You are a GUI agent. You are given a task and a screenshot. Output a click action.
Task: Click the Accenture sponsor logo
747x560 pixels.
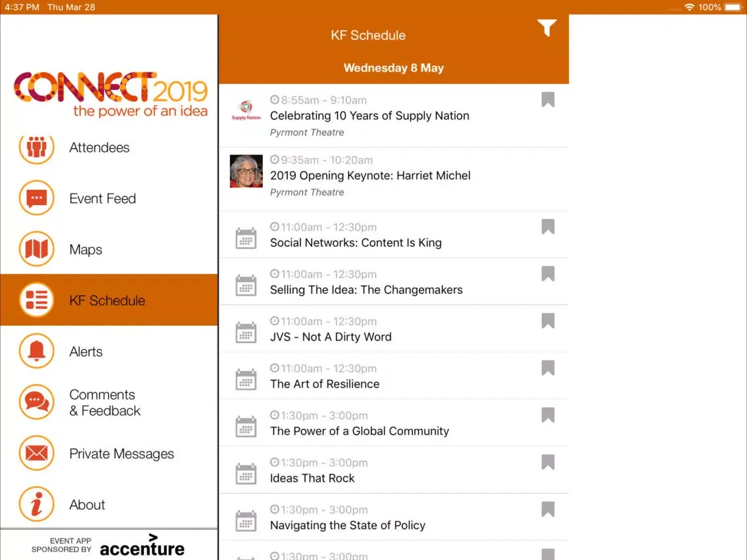click(142, 546)
